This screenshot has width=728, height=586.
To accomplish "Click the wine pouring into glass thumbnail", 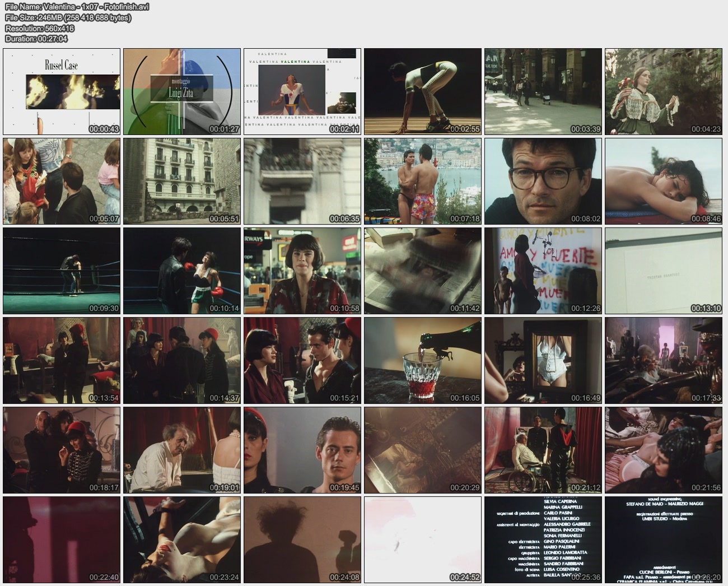I will point(423,360).
